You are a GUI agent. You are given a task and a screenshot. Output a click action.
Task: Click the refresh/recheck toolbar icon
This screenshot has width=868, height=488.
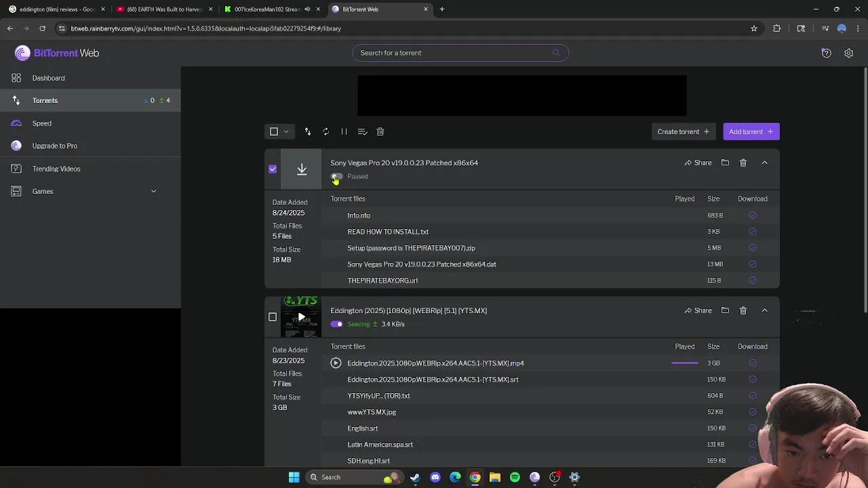(325, 131)
